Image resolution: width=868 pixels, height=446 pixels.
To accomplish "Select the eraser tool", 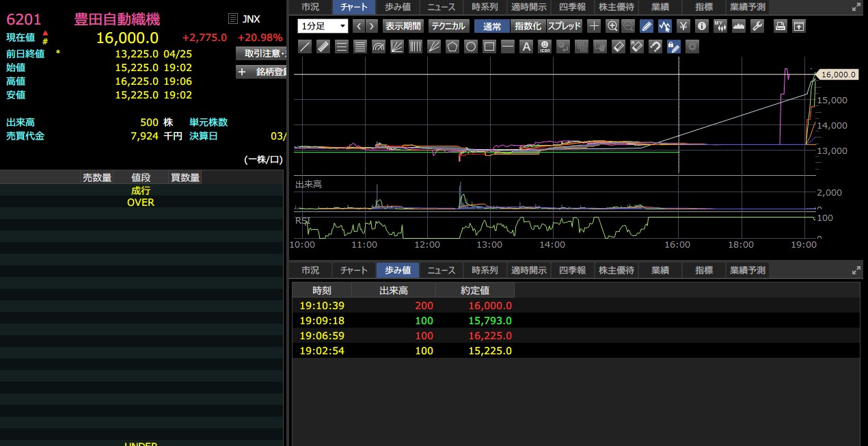I will tap(619, 47).
